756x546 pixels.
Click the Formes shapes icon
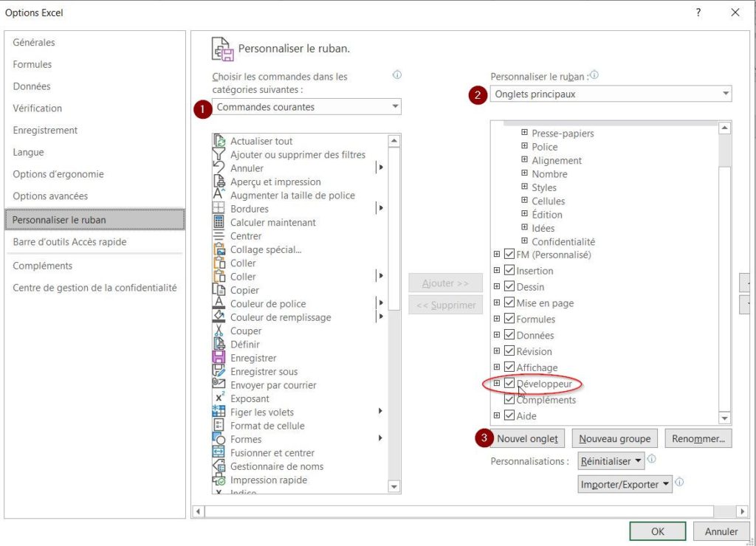tap(219, 438)
